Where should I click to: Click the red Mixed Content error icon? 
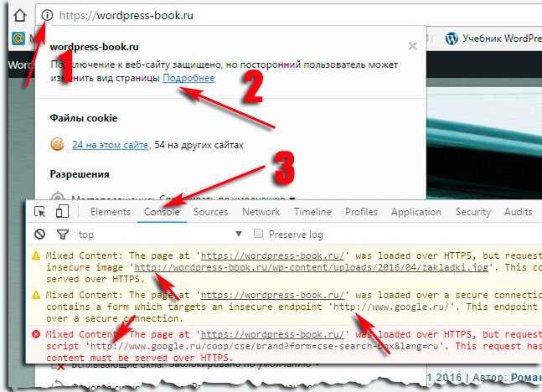point(36,334)
